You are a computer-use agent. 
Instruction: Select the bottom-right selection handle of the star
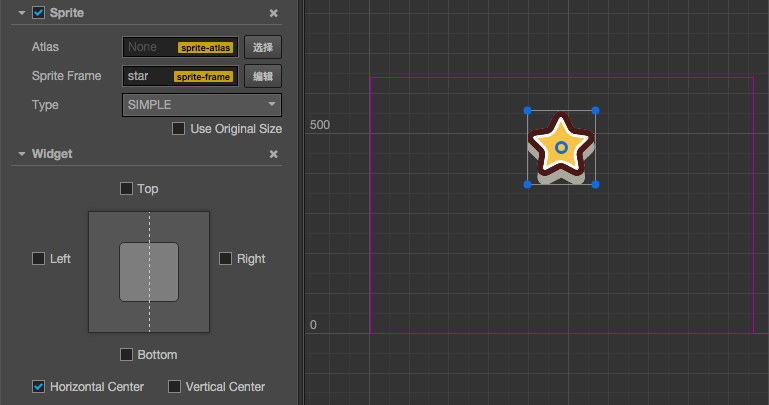pyautogui.click(x=596, y=184)
